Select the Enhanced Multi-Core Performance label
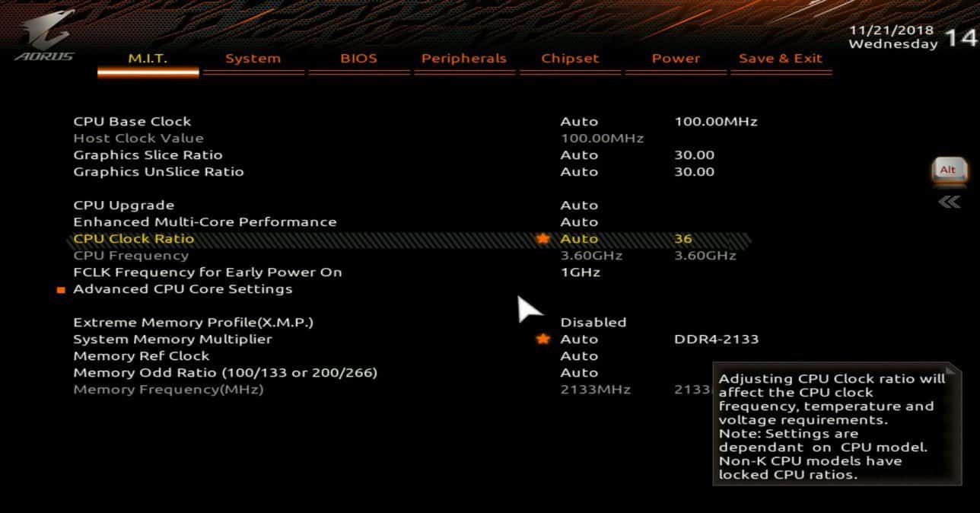The image size is (980, 513). coord(205,222)
